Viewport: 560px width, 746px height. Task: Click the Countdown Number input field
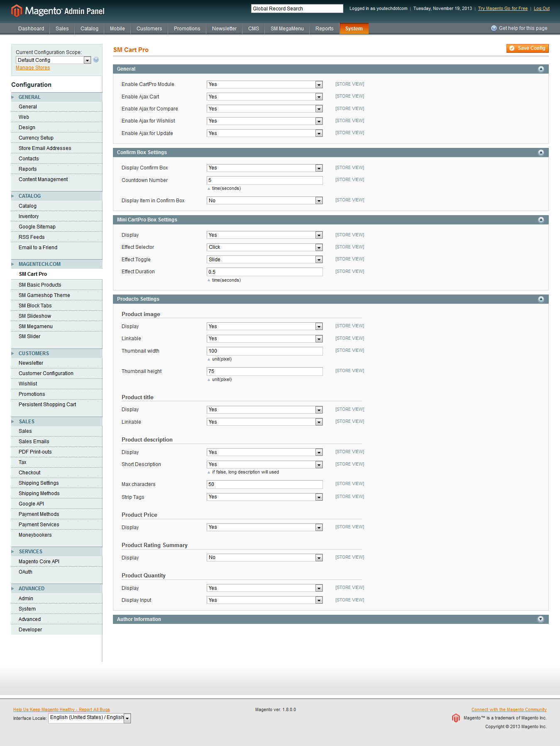click(x=265, y=180)
